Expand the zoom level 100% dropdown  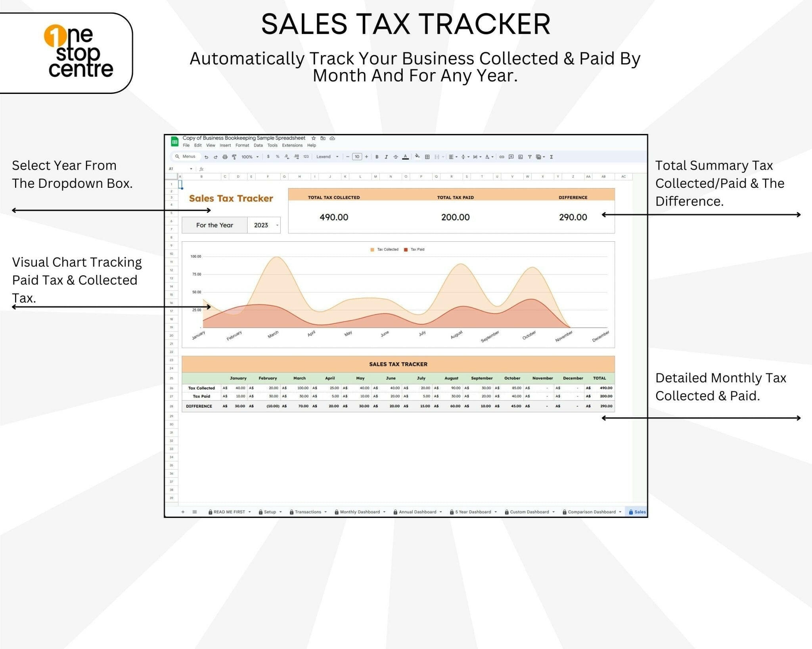(250, 157)
